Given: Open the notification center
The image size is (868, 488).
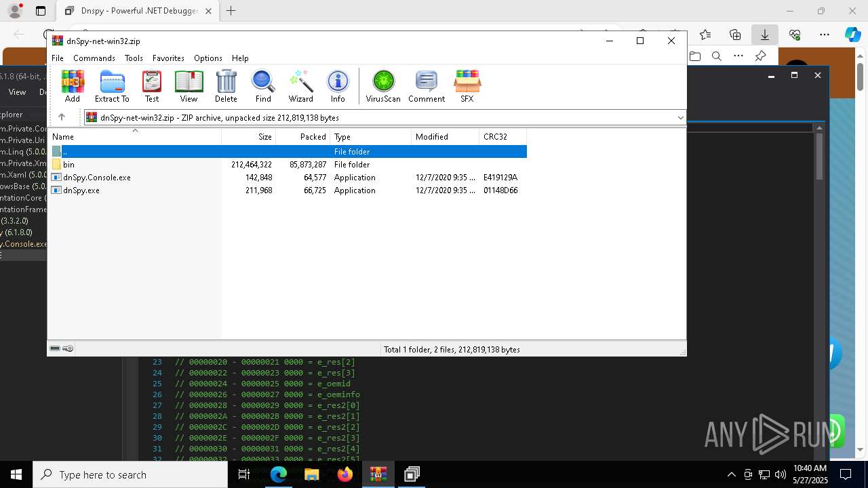Looking at the screenshot, I should (846, 474).
